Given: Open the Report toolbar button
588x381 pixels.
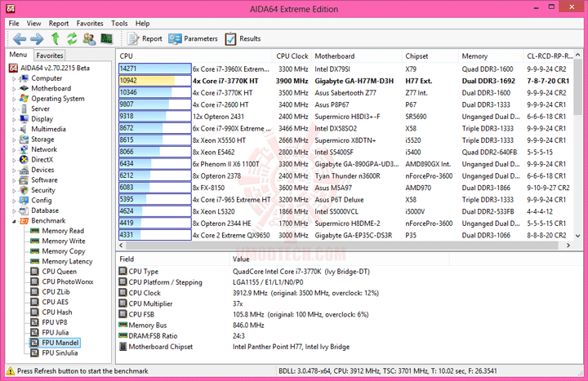Looking at the screenshot, I should pyautogui.click(x=145, y=38).
